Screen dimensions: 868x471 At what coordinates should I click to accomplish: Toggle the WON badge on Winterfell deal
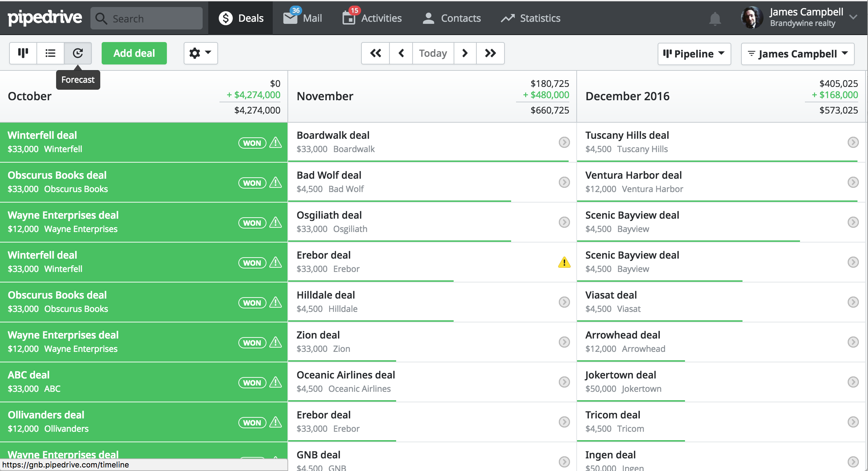point(252,143)
